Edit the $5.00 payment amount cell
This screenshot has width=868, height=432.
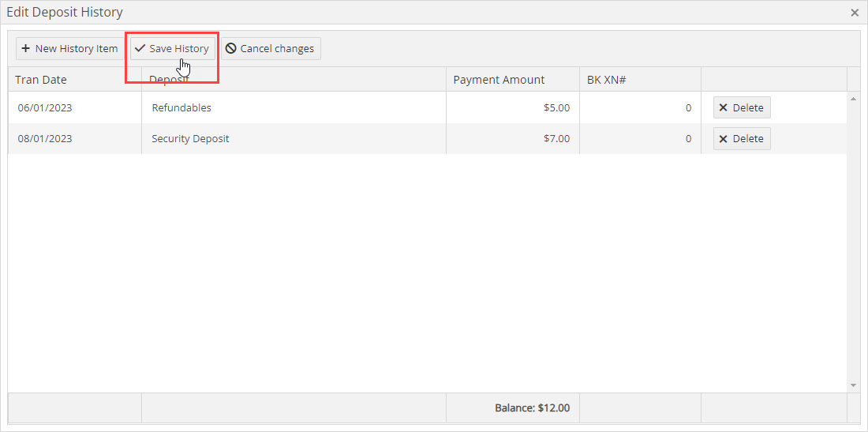click(556, 107)
